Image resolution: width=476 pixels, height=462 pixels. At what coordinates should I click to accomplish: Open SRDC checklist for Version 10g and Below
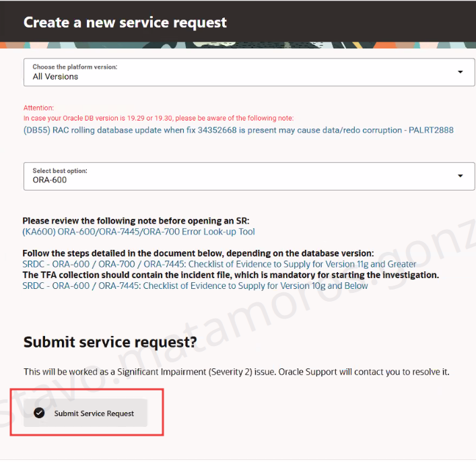coord(195,286)
